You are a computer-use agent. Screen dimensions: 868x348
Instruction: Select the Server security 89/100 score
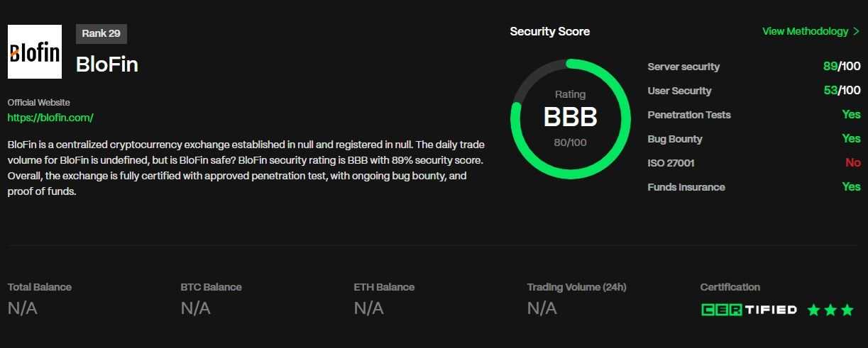[842, 67]
